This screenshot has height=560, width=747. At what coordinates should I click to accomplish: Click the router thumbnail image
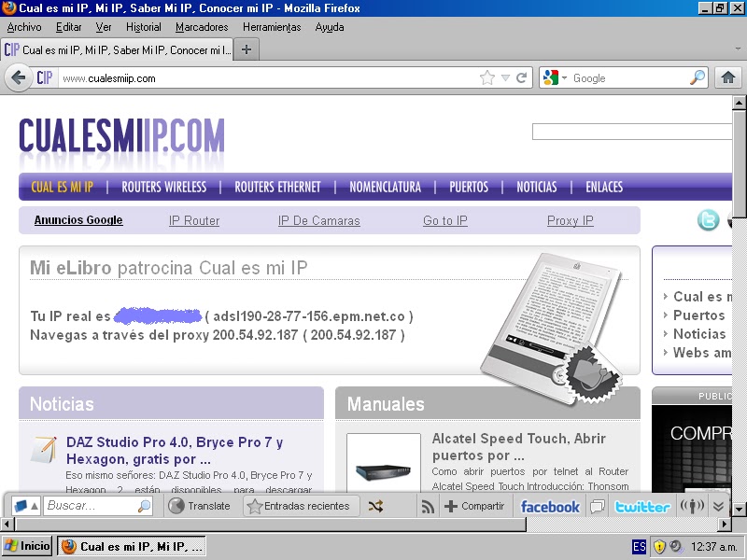click(x=384, y=463)
